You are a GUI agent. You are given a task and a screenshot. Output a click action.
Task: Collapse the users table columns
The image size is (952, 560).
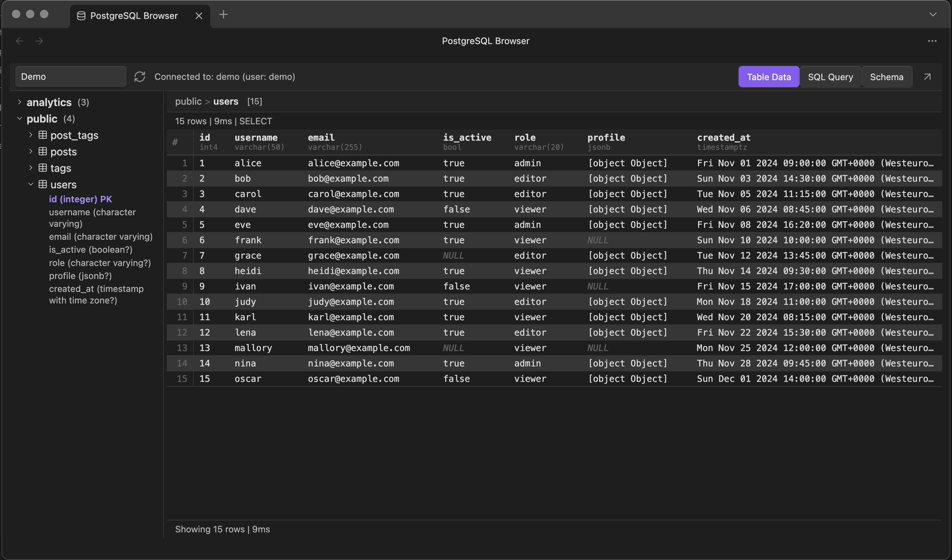tap(31, 184)
